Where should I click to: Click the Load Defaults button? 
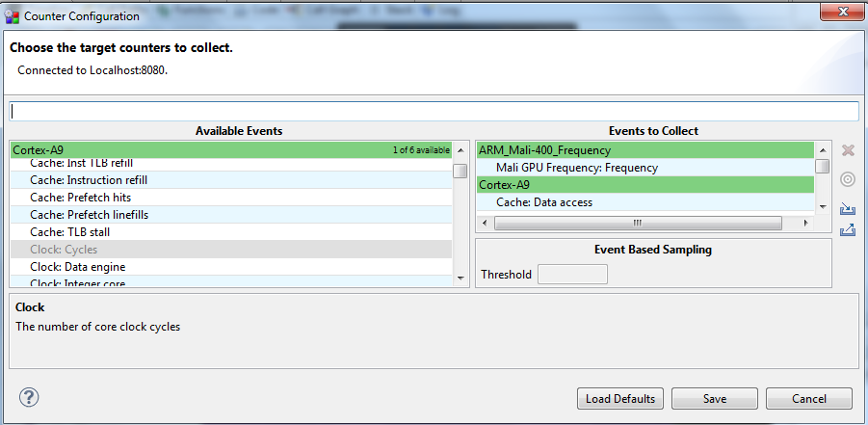click(620, 399)
